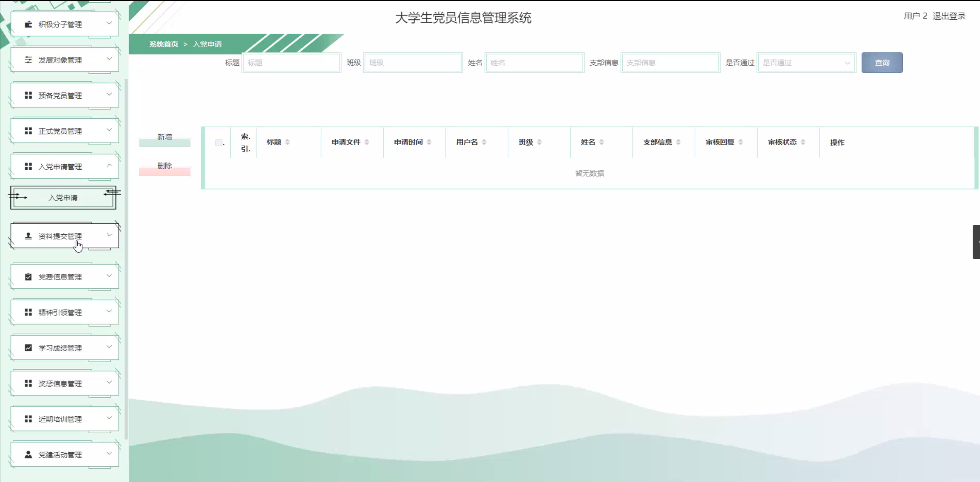Click the wallet icon beside 积极分子管理
980x482 pixels.
pyautogui.click(x=28, y=24)
